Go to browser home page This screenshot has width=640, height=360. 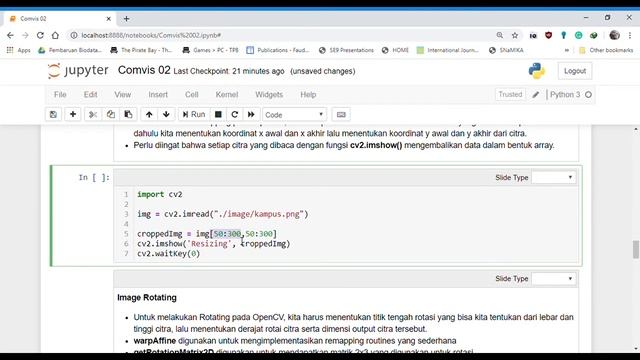pos(55,36)
